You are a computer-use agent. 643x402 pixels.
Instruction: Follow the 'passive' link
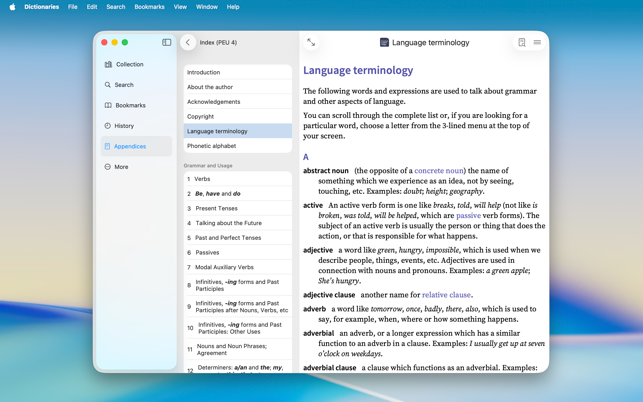pos(468,215)
